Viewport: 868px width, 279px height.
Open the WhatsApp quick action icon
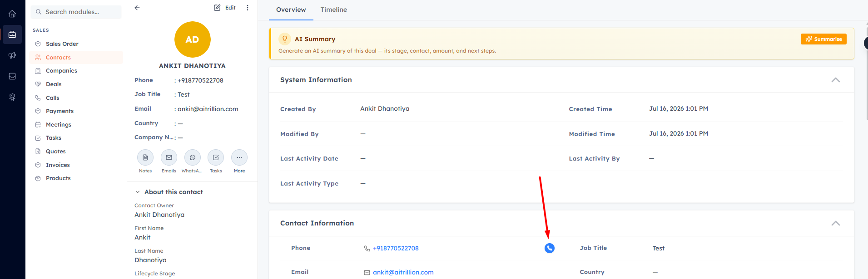click(193, 157)
